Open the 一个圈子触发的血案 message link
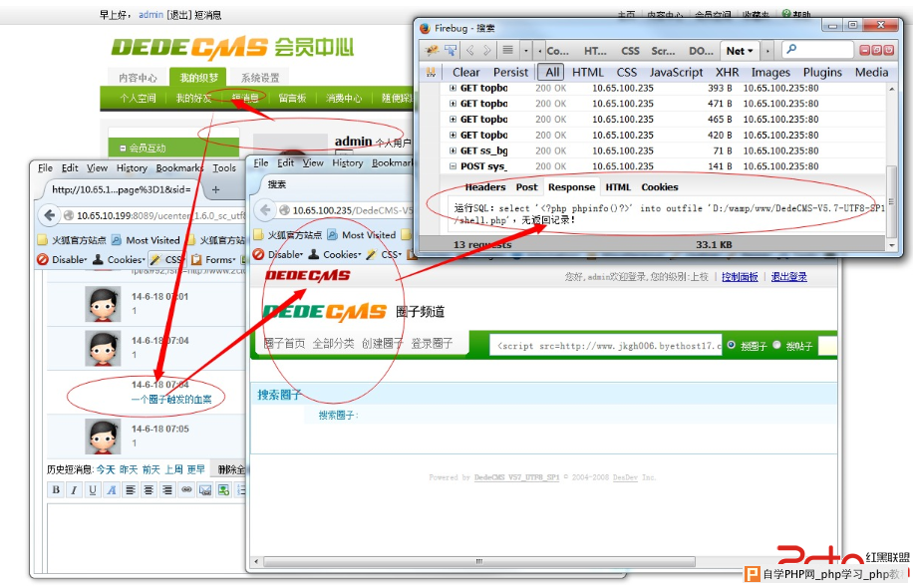913x588 pixels. pyautogui.click(x=171, y=400)
